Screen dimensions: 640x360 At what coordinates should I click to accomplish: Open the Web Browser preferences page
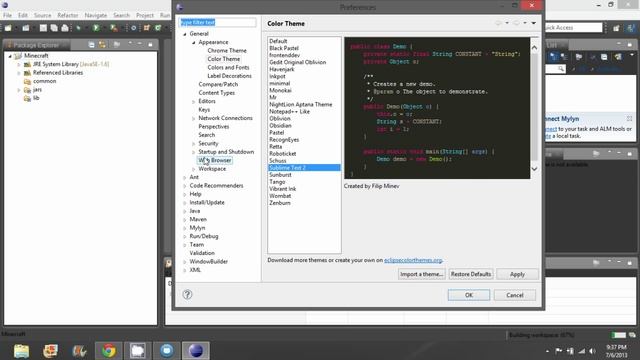[215, 160]
